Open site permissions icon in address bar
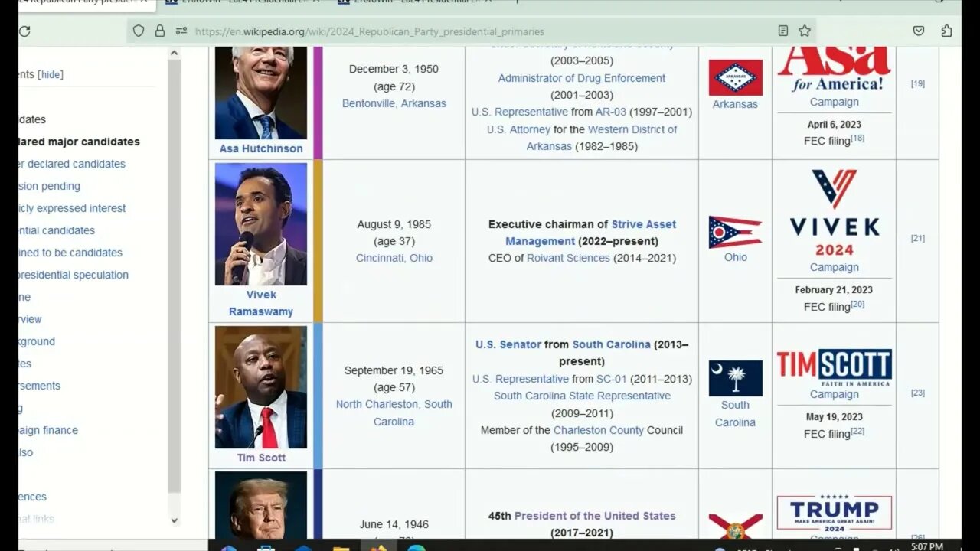980x551 pixels. 181,31
